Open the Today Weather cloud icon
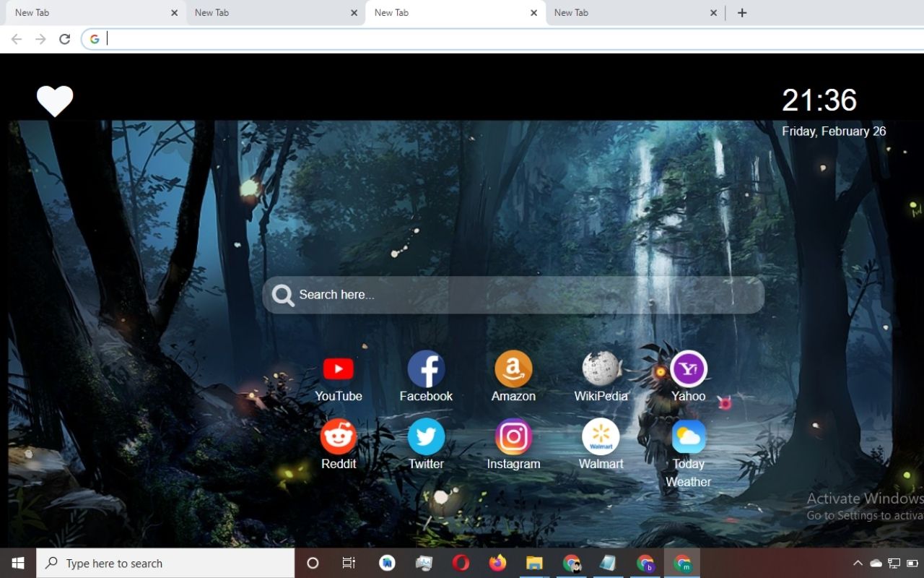Image resolution: width=924 pixels, height=578 pixels. (689, 436)
